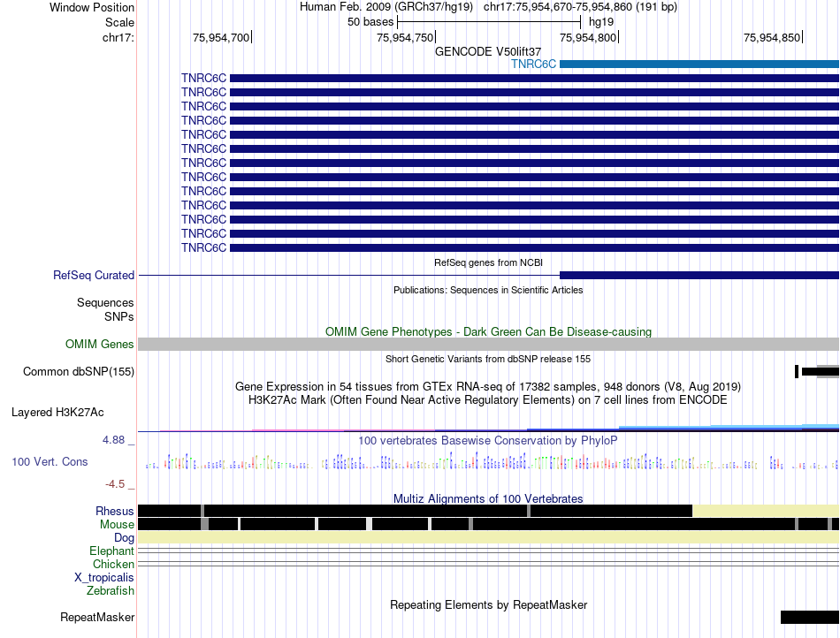Select the light-blue TNRC6C transcript bar

point(699,65)
